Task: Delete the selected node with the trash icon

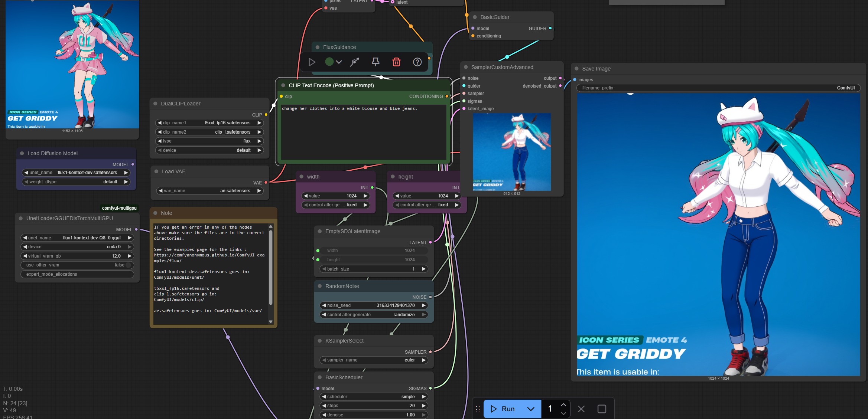Action: (396, 62)
